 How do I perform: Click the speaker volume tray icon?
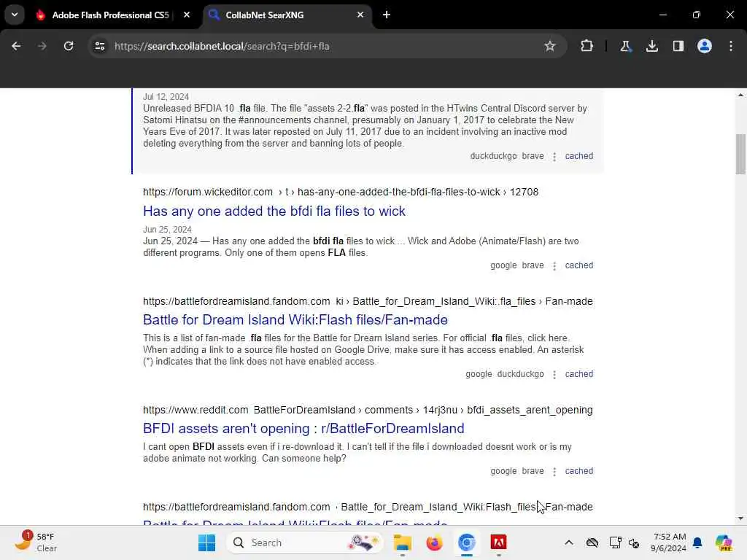634,542
